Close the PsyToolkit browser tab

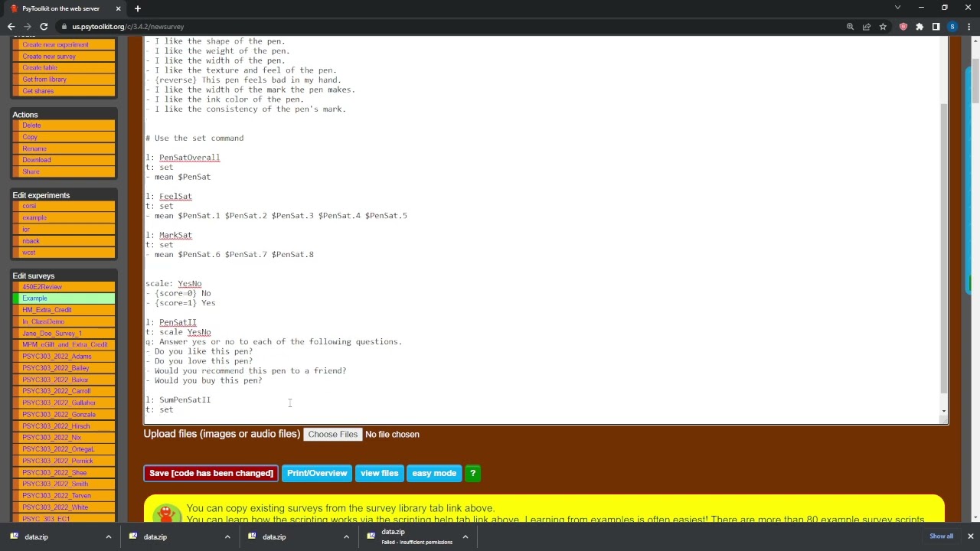(x=119, y=8)
